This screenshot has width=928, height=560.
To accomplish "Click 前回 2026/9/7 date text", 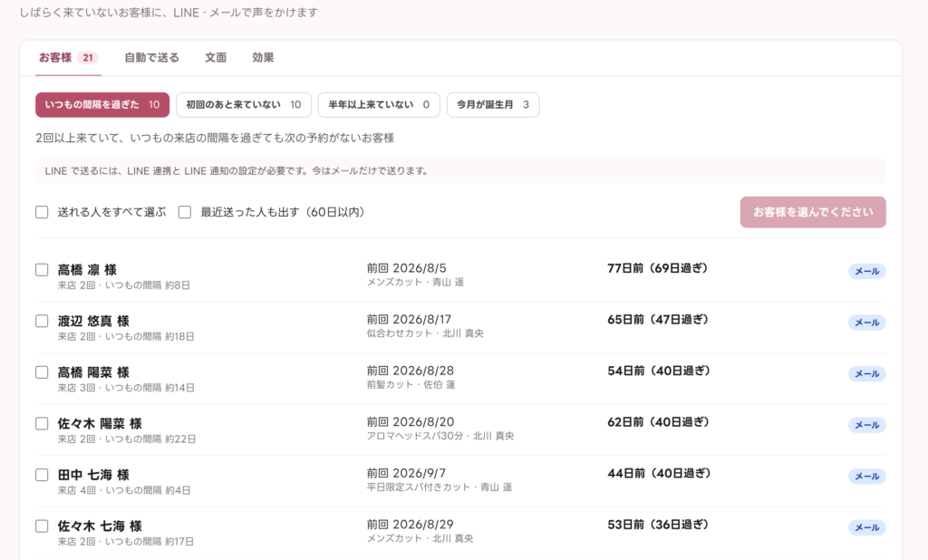I will coord(406,473).
